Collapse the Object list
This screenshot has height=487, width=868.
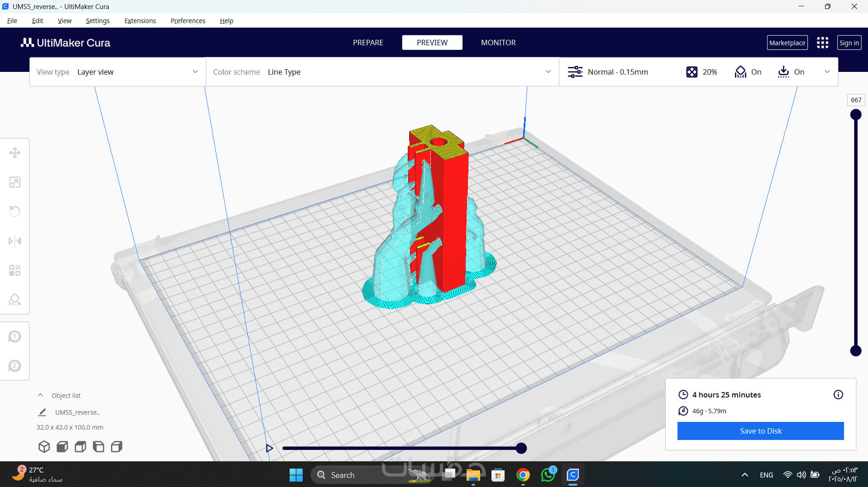coord(40,395)
